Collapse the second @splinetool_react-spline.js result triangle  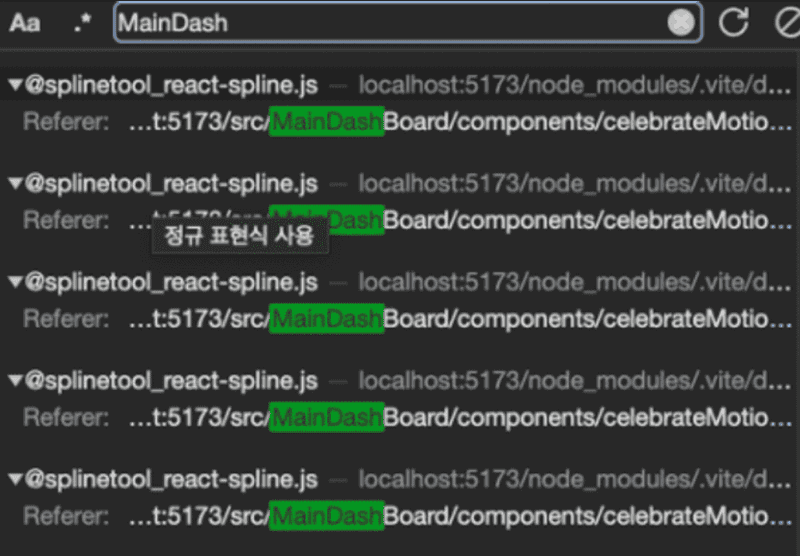(14, 183)
